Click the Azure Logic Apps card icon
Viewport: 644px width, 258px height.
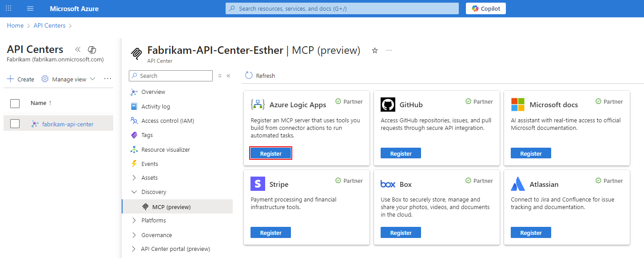point(258,105)
